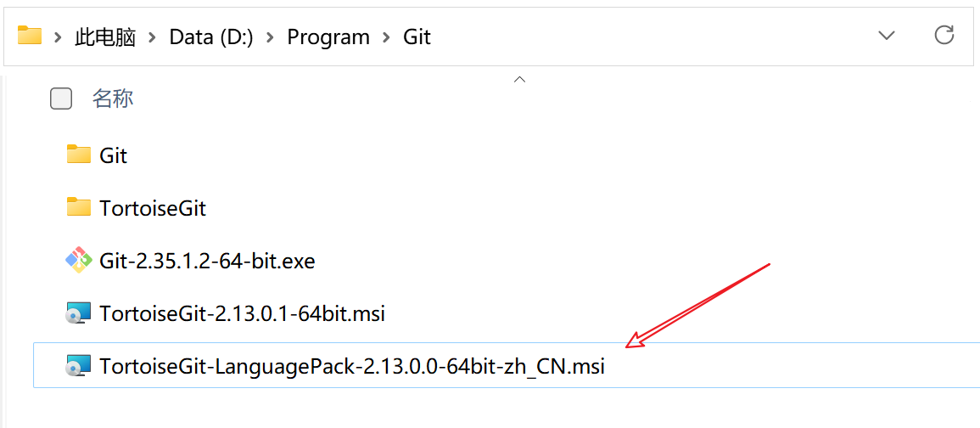Select Git-2.35.1.2-64-bit.exe file name
The height and width of the screenshot is (428, 980).
(x=207, y=261)
